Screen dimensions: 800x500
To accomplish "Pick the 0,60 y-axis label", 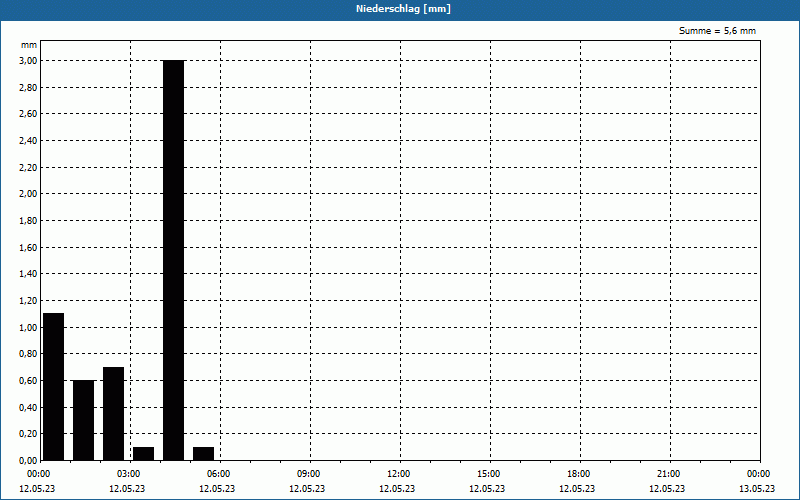I will click(x=28, y=381).
